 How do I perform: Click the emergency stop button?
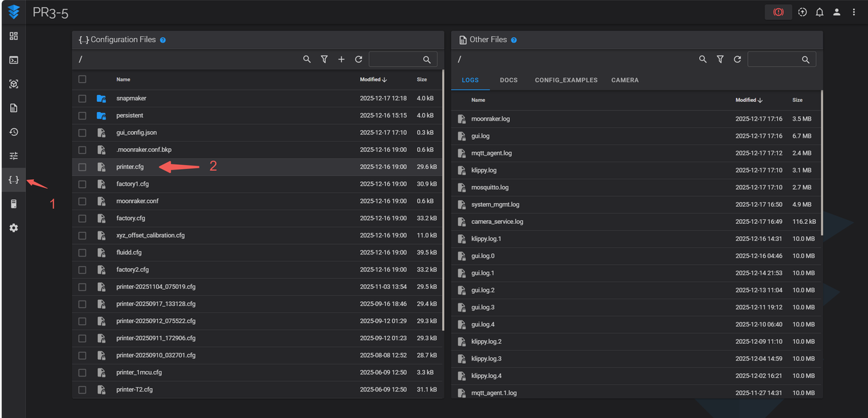[x=778, y=12]
